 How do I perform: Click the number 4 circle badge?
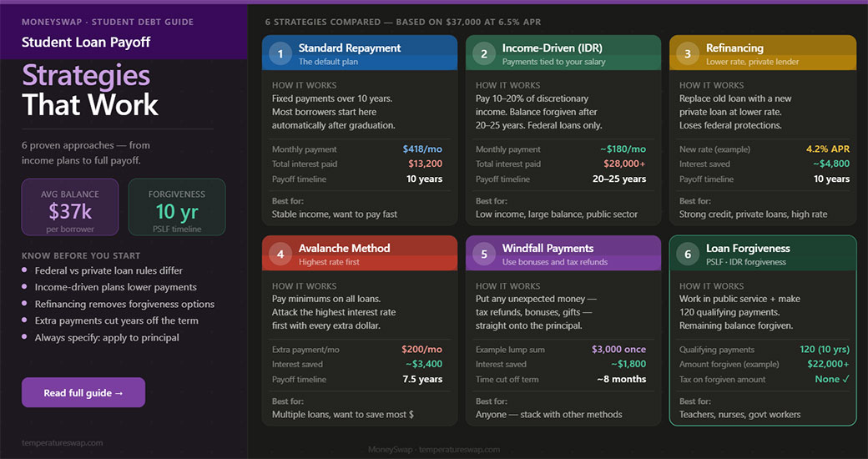(x=280, y=255)
